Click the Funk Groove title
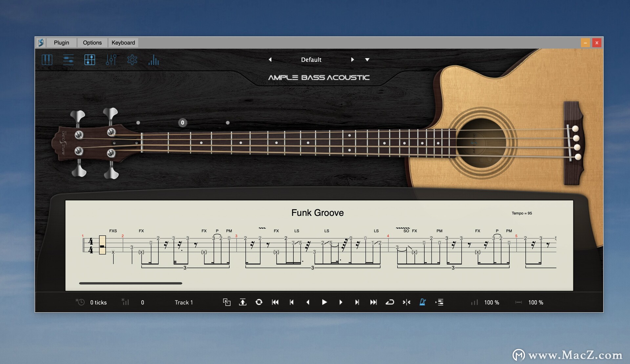Screen dimensions: 630x364 (x=317, y=213)
